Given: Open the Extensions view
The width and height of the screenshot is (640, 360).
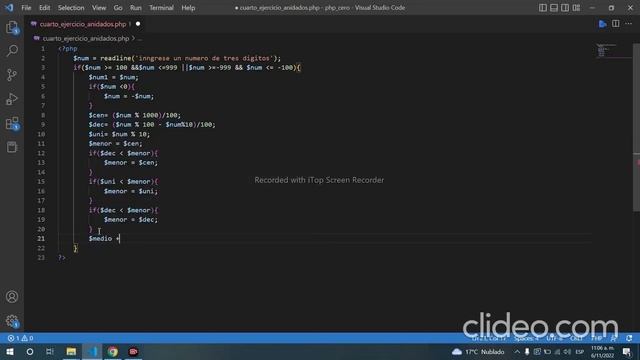Looking at the screenshot, I should [12, 123].
